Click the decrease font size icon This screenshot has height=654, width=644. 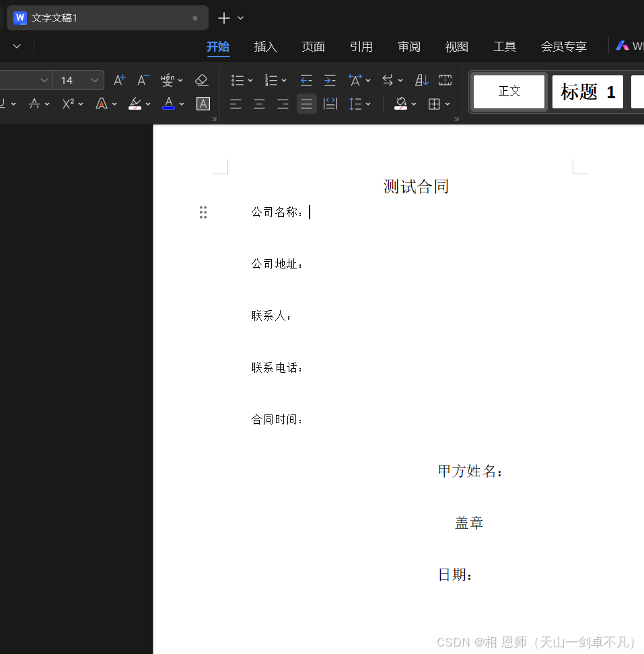tap(143, 80)
